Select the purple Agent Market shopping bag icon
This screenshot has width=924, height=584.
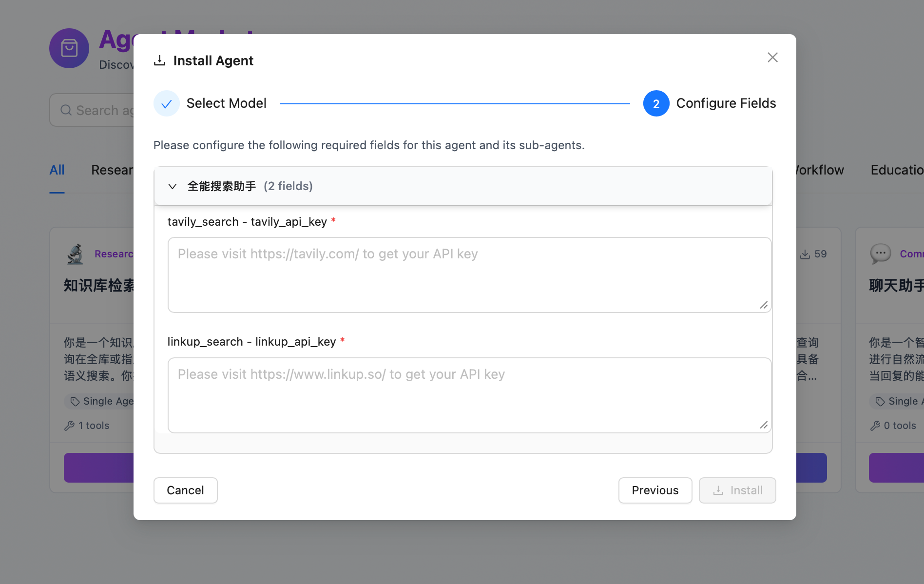point(69,48)
